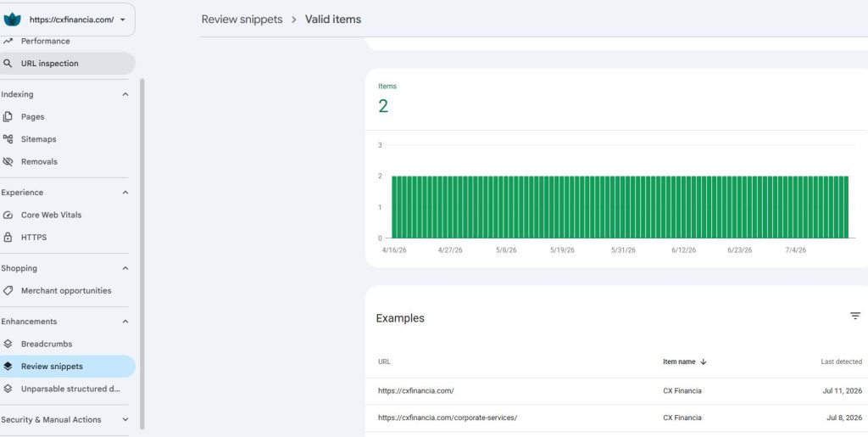
Task: Open the Examples filter icon
Action: tap(855, 316)
